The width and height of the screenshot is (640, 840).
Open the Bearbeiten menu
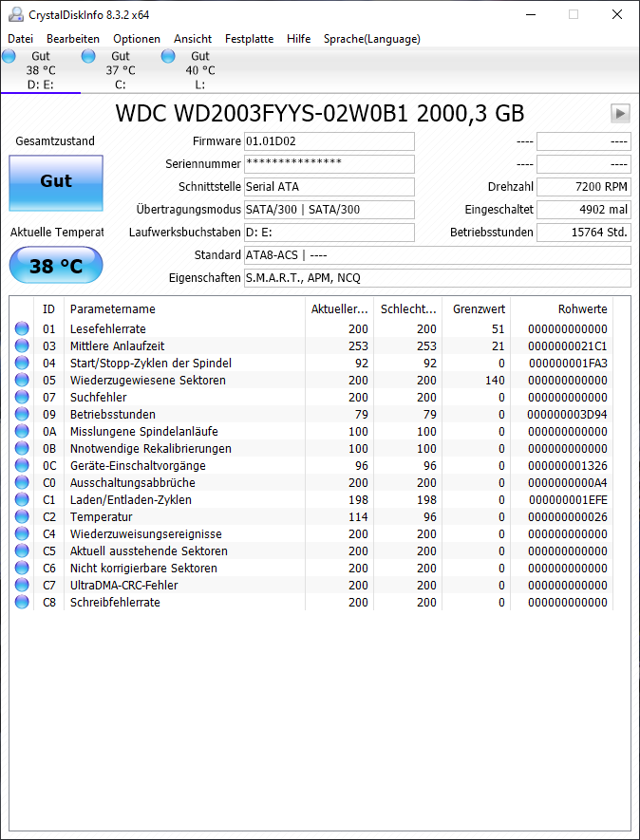[73, 39]
